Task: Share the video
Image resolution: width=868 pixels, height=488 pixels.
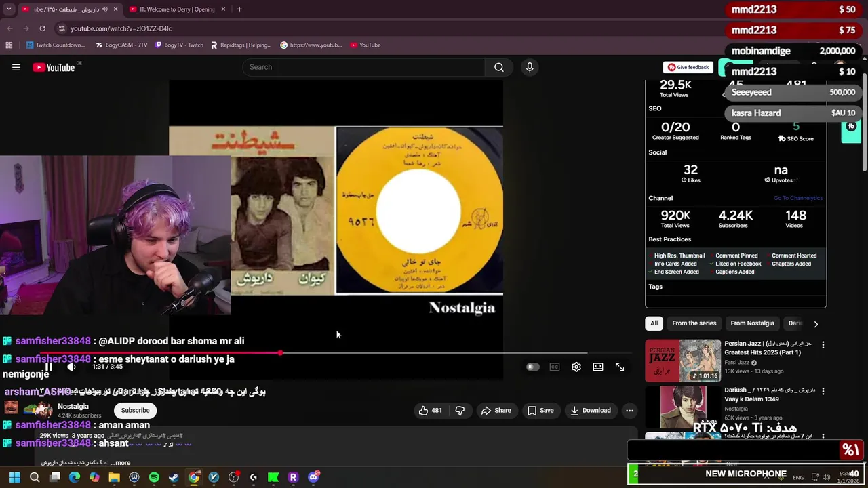Action: tap(496, 410)
